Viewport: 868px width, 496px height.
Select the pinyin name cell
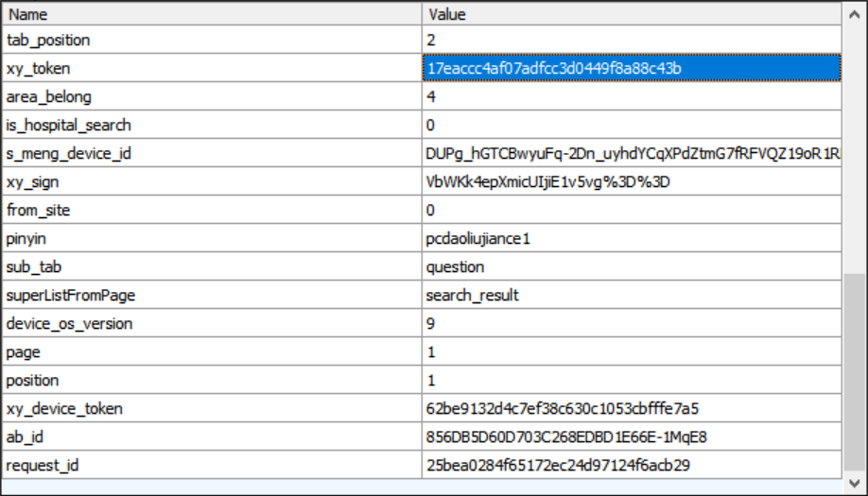(x=212, y=238)
